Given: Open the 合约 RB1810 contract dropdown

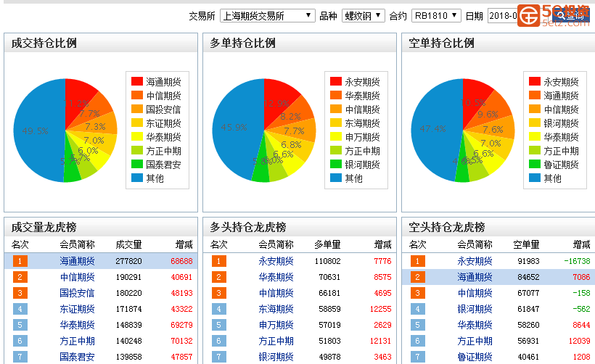Looking at the screenshot, I should click(436, 16).
